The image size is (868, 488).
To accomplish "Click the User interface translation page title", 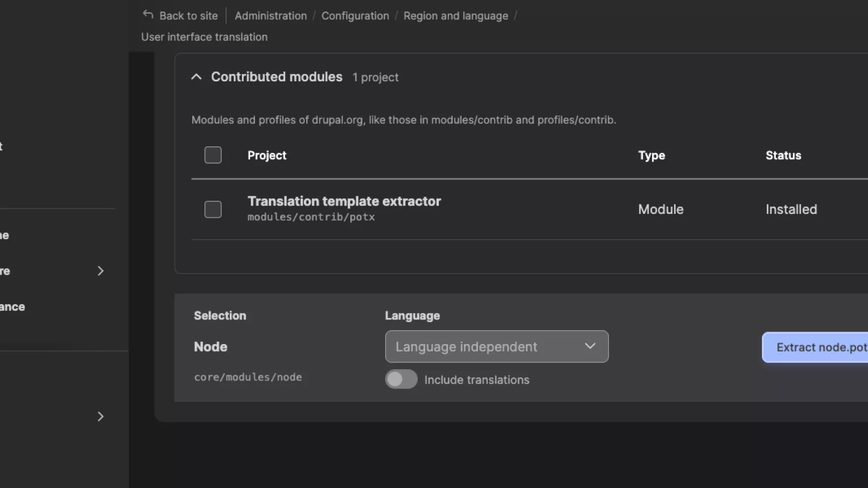I will pyautogui.click(x=204, y=37).
